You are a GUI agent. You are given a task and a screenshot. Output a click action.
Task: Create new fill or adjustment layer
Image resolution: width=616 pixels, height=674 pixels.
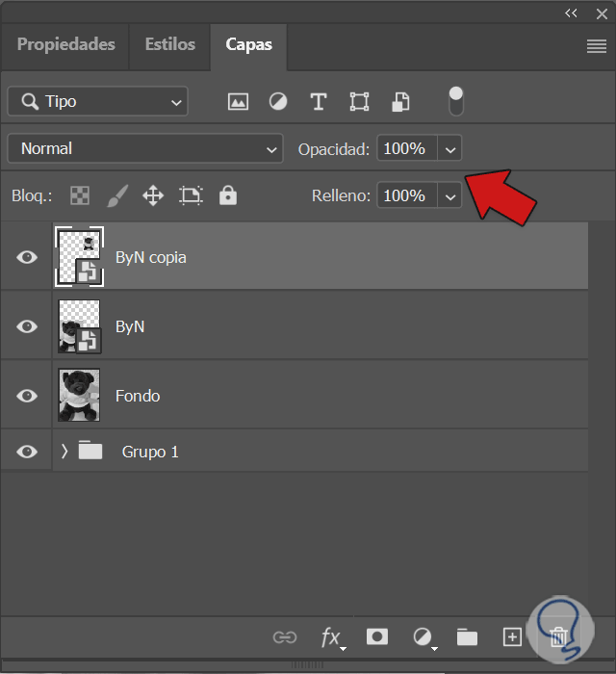pos(424,637)
